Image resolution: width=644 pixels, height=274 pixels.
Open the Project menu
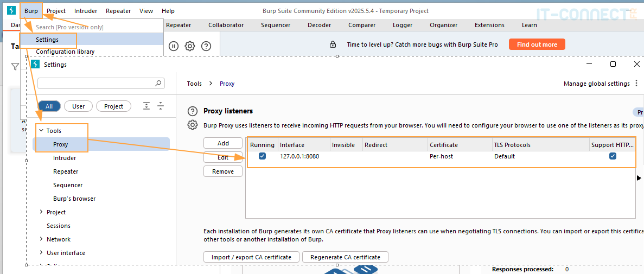point(56,11)
